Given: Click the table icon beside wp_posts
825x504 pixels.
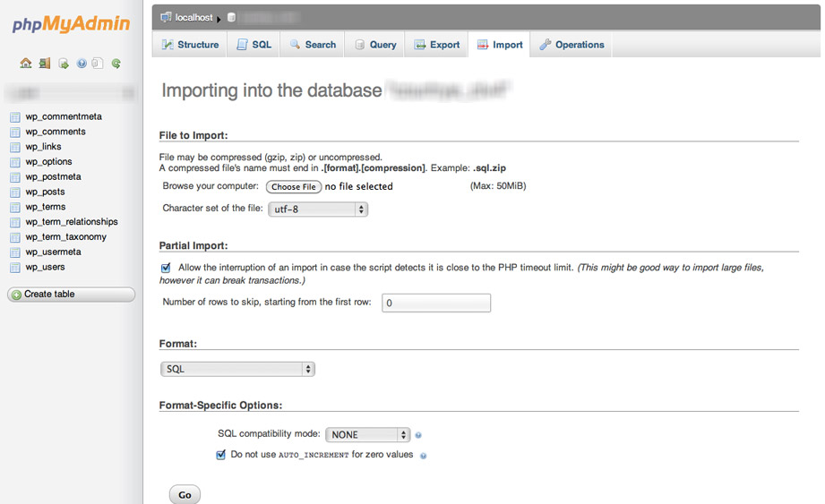Looking at the screenshot, I should coord(15,192).
